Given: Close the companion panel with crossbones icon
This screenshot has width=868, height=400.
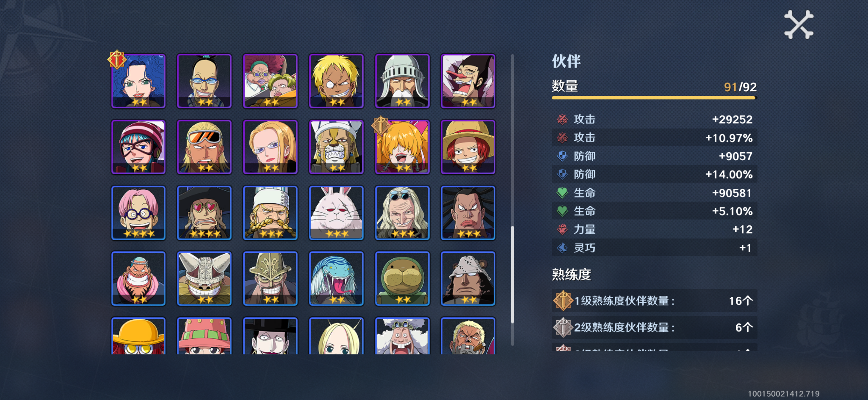Looking at the screenshot, I should pos(798,24).
